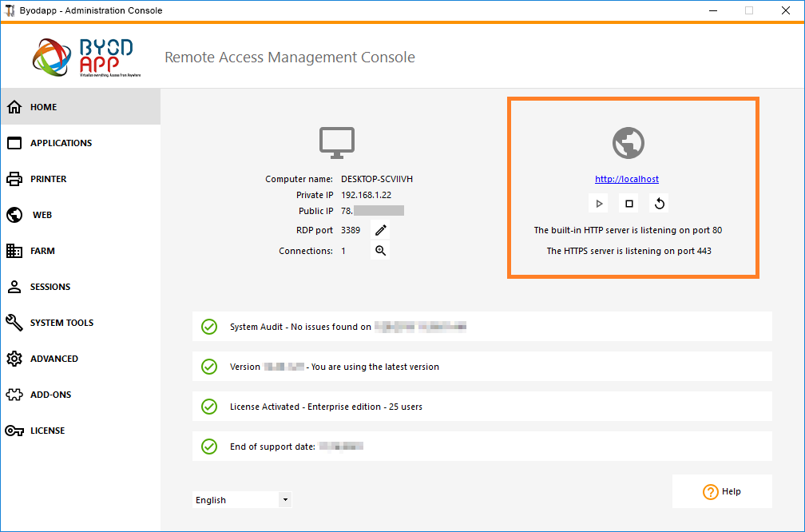The image size is (805, 532).
Task: Click the Byodapp logo
Action: (85, 58)
